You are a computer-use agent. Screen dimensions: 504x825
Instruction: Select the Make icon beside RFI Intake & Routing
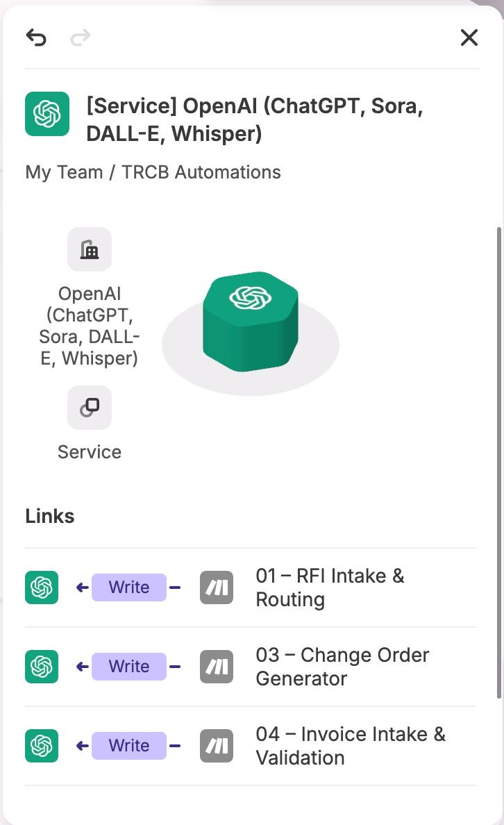click(x=216, y=587)
